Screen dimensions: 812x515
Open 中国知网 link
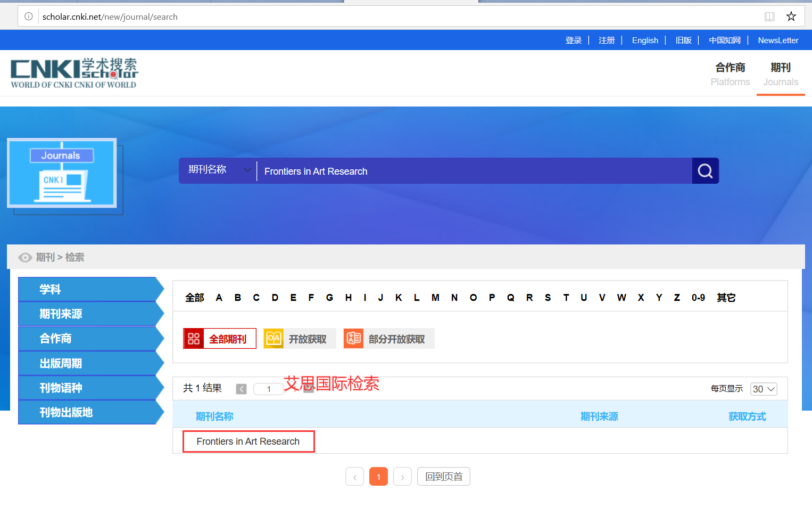click(725, 40)
